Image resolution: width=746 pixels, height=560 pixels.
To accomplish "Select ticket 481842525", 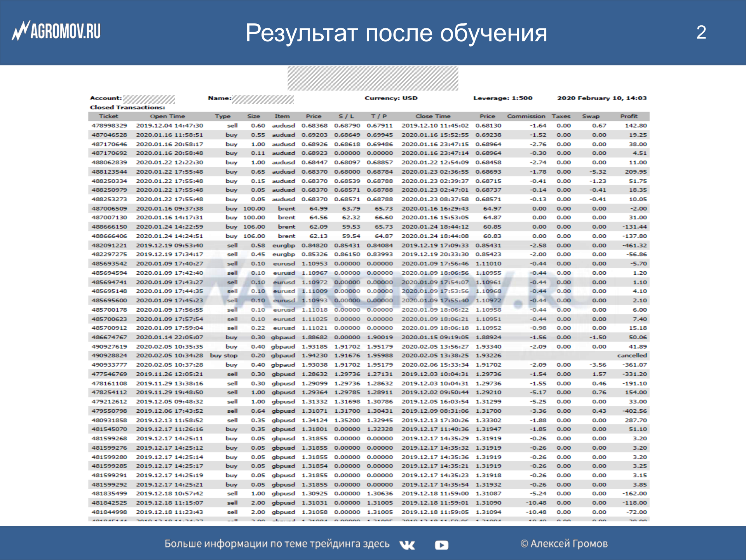I will pyautogui.click(x=109, y=503).
